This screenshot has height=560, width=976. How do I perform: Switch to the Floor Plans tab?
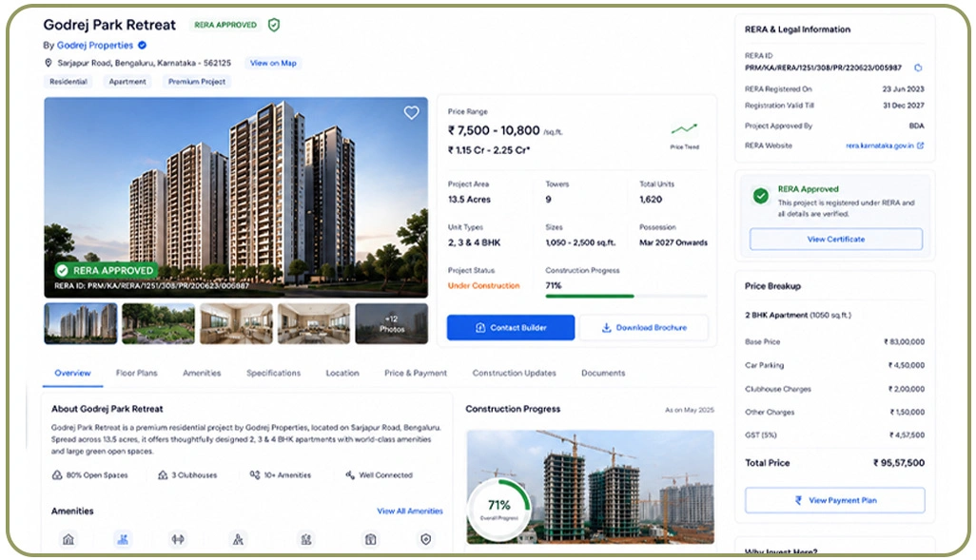[136, 373]
